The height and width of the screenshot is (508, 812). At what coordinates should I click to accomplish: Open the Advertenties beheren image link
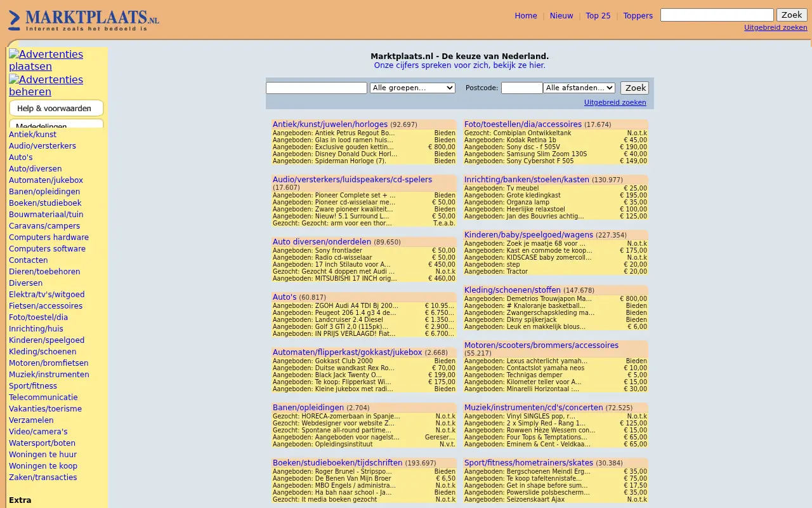tap(46, 86)
